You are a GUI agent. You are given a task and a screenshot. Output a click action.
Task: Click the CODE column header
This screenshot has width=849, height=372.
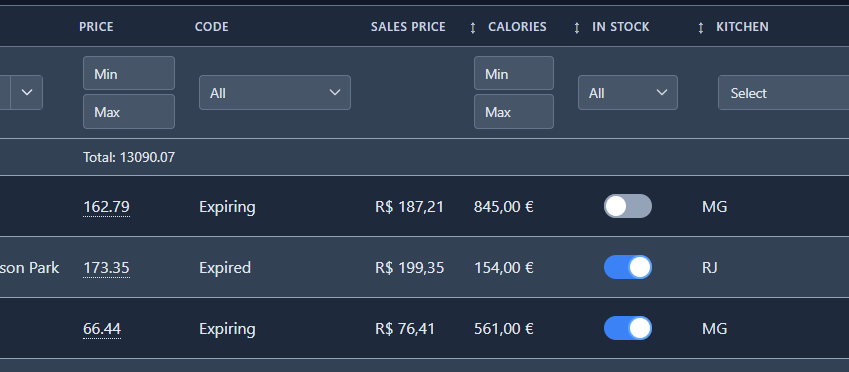click(x=212, y=27)
